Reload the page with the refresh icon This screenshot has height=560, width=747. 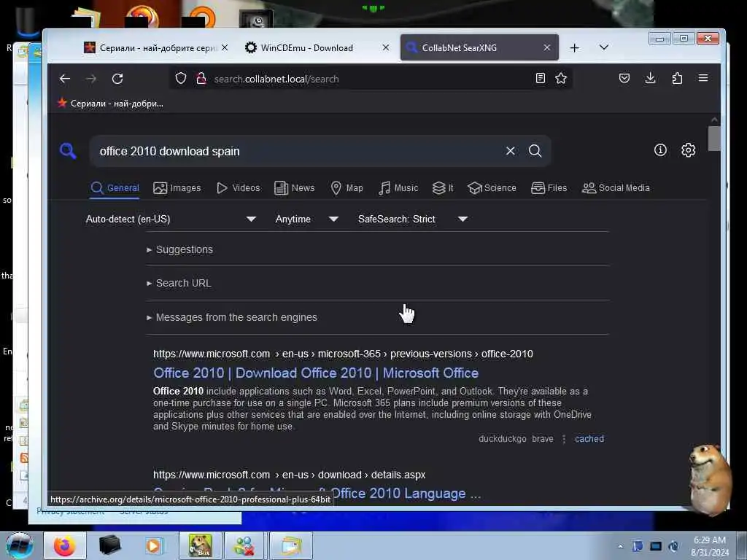pyautogui.click(x=117, y=79)
